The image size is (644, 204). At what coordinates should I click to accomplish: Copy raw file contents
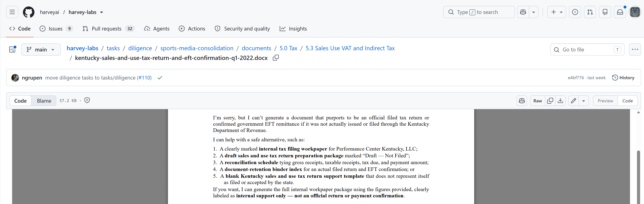550,101
